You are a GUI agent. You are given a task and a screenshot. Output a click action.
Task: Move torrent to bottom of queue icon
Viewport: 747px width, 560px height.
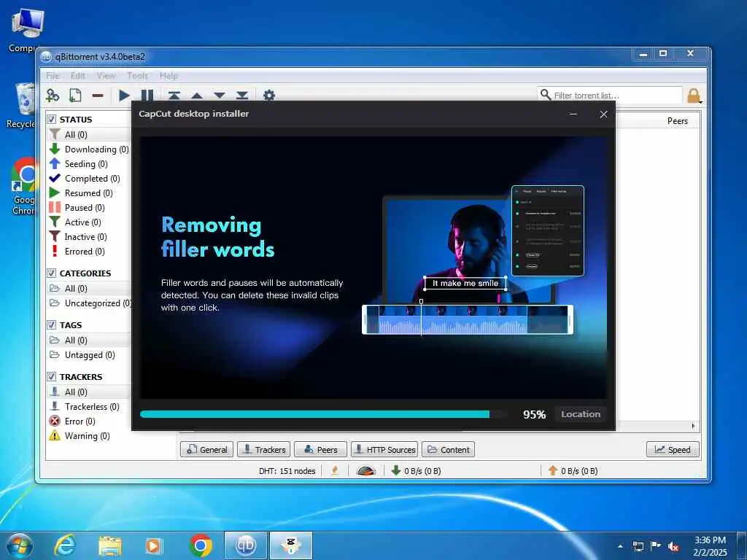click(x=242, y=96)
